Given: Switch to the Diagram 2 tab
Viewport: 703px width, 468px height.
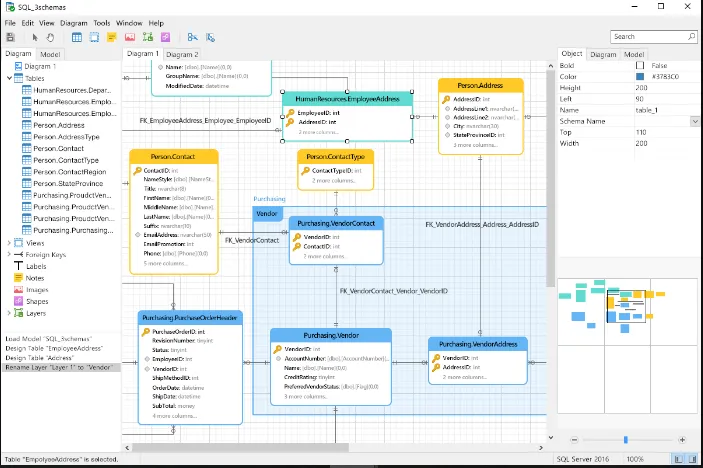Looking at the screenshot, I should pyautogui.click(x=182, y=54).
